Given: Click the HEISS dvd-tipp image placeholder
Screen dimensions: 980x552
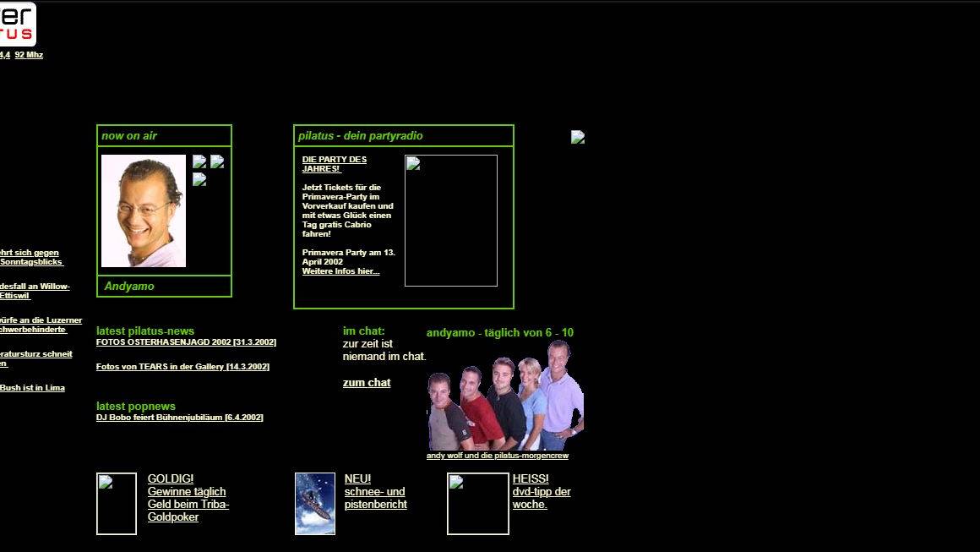Looking at the screenshot, I should pyautogui.click(x=477, y=503).
